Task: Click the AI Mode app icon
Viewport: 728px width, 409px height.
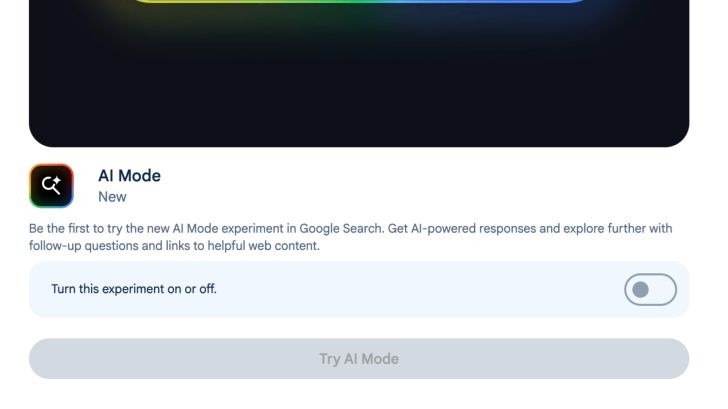Action: point(51,186)
